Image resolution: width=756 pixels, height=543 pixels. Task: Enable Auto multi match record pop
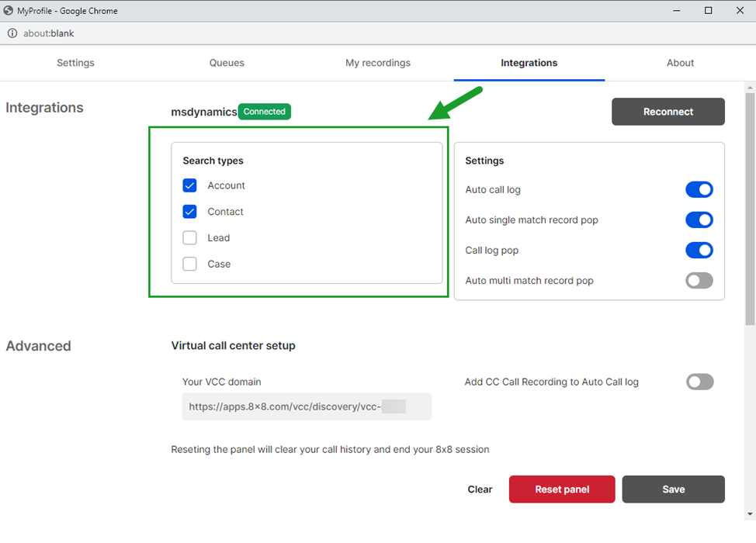click(x=699, y=280)
